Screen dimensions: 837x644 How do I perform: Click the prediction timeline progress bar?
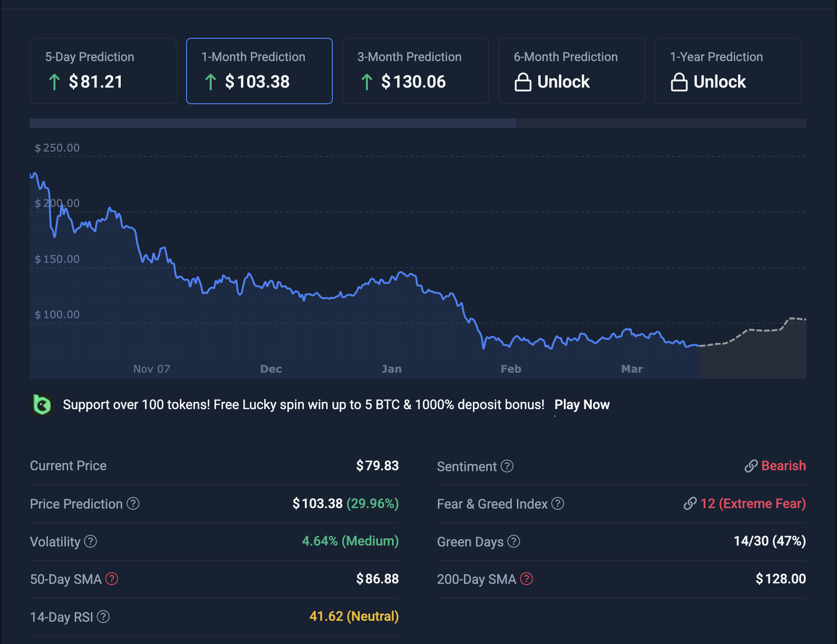click(418, 123)
